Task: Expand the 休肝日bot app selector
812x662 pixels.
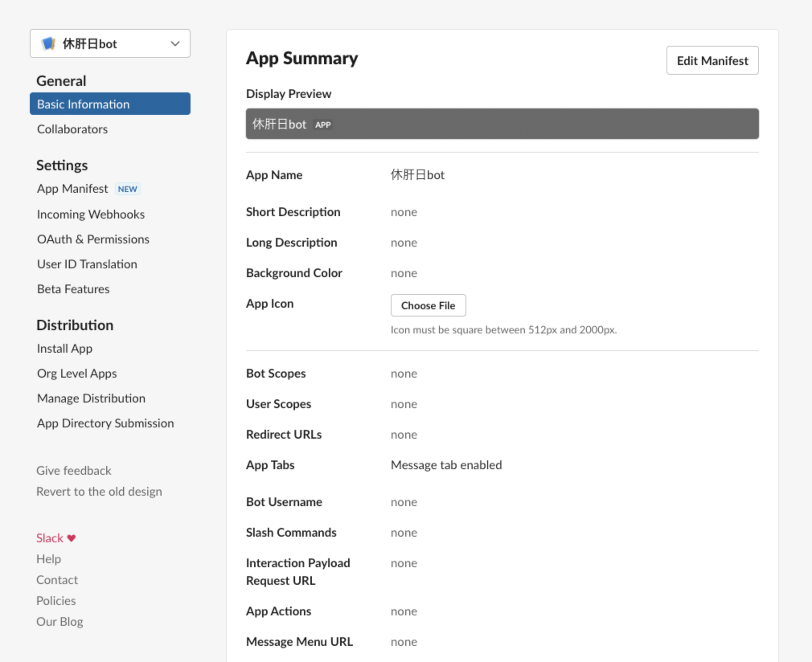Action: click(x=109, y=43)
